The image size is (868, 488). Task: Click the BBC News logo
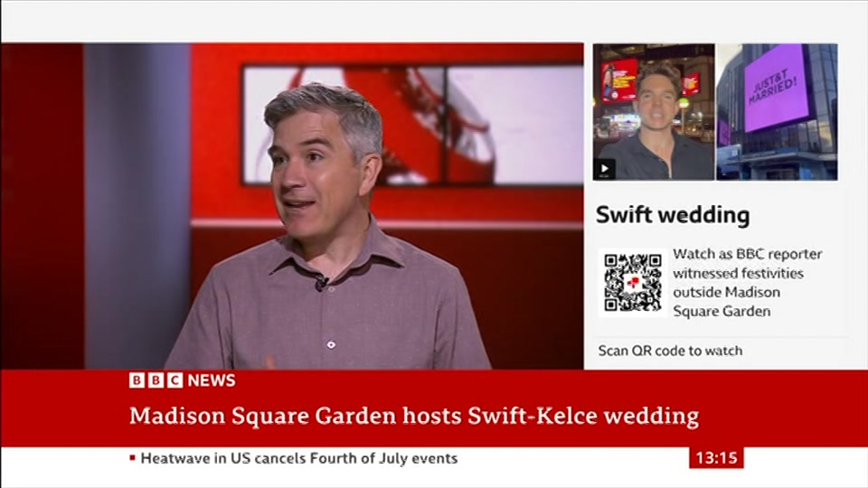182,380
